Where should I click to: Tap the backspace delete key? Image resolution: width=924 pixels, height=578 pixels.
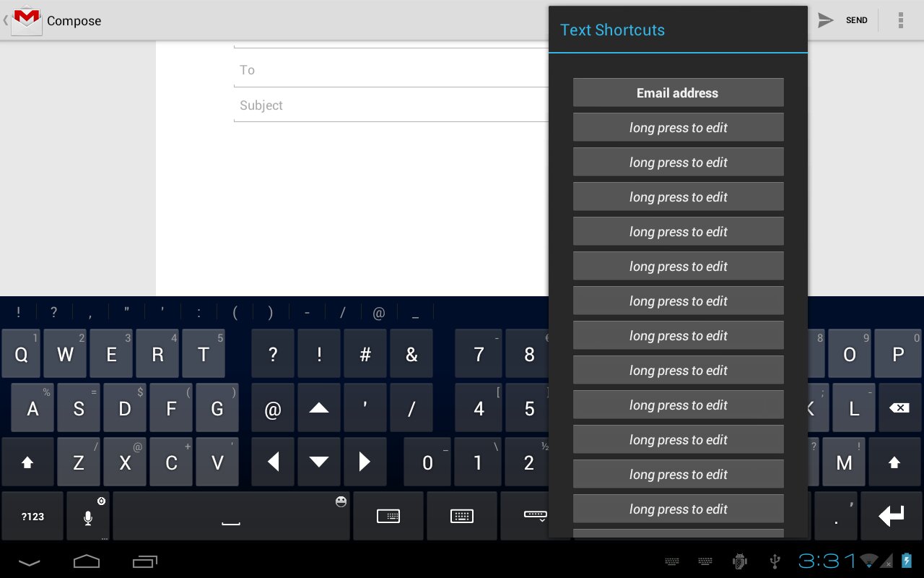(x=899, y=408)
